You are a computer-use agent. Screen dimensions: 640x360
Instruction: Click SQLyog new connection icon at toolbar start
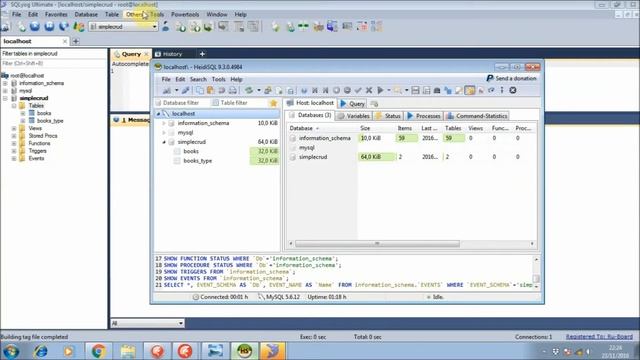[6, 27]
